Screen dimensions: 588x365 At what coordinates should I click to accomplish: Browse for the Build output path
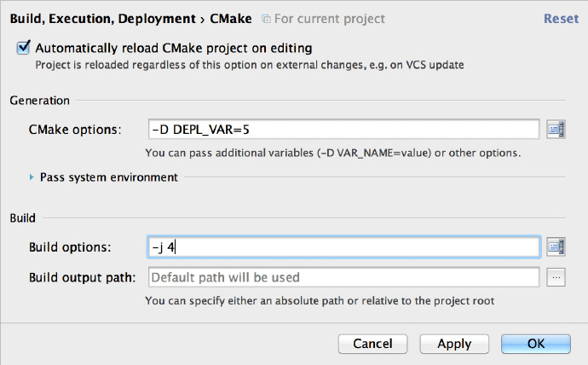click(556, 278)
